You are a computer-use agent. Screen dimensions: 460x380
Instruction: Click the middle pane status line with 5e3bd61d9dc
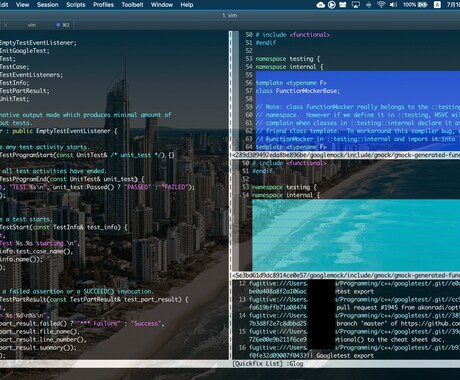click(x=346, y=275)
